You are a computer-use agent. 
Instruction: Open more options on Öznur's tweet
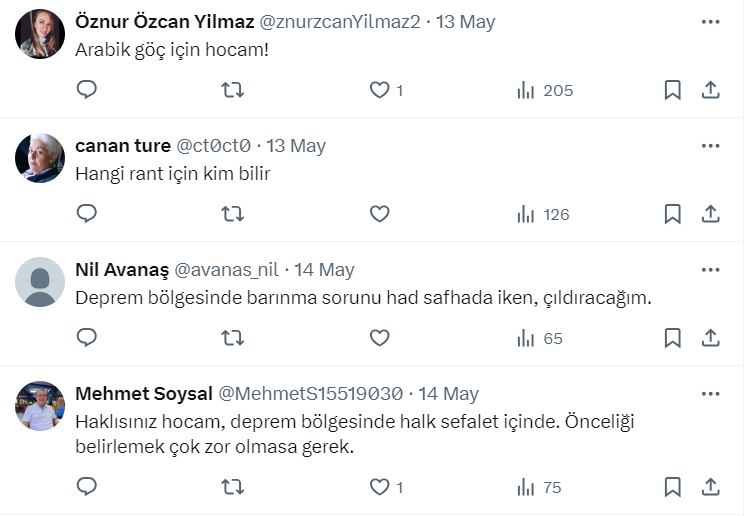[710, 22]
